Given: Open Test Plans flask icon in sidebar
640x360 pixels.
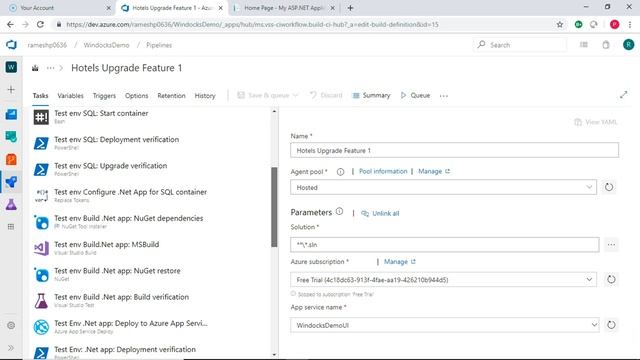Looking at the screenshot, I should click(11, 204).
